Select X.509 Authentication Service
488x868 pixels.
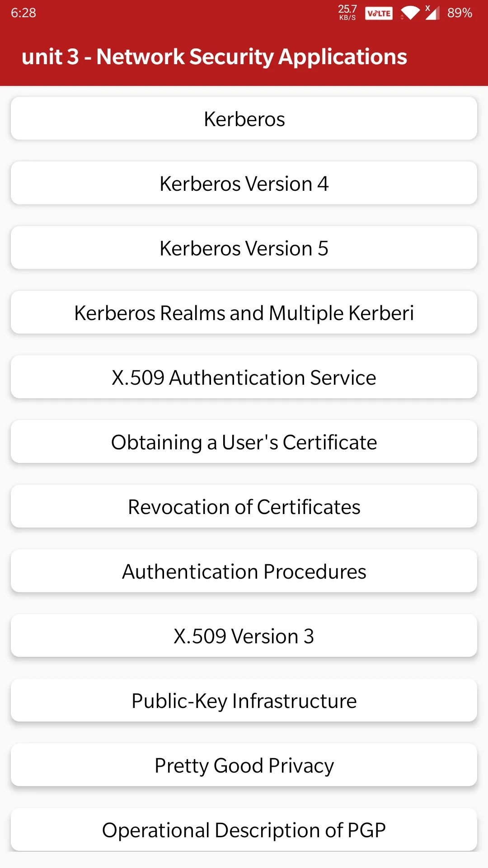click(x=244, y=377)
